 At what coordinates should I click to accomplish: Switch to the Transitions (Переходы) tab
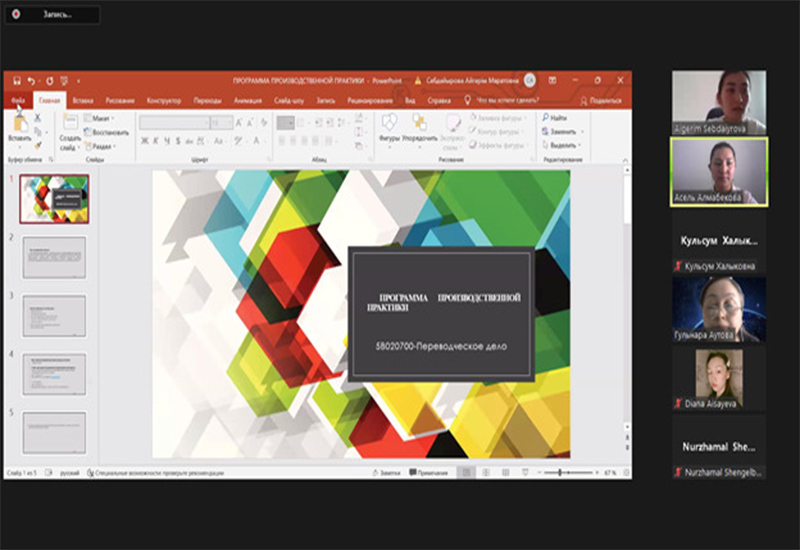(x=207, y=100)
